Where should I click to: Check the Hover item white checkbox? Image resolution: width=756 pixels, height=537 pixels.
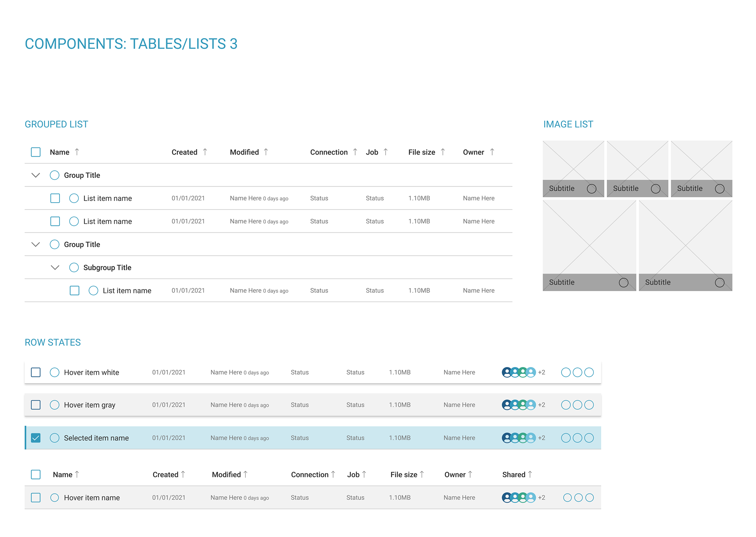(36, 372)
